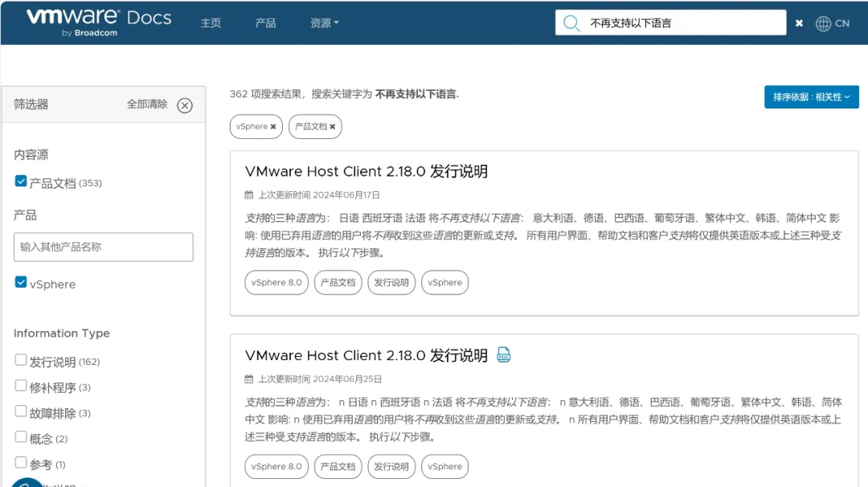This screenshot has width=868, height=487.
Task: Uncheck the vSphere product checkbox
Action: [x=21, y=283]
